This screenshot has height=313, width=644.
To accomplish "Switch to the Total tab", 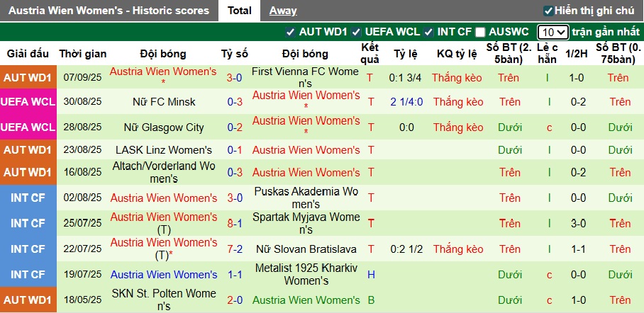I will (x=240, y=11).
